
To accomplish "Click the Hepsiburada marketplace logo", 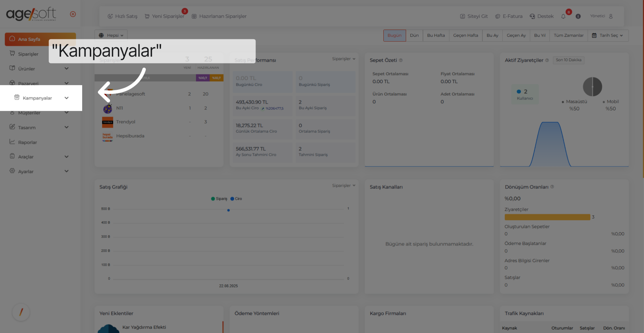I will click(108, 136).
